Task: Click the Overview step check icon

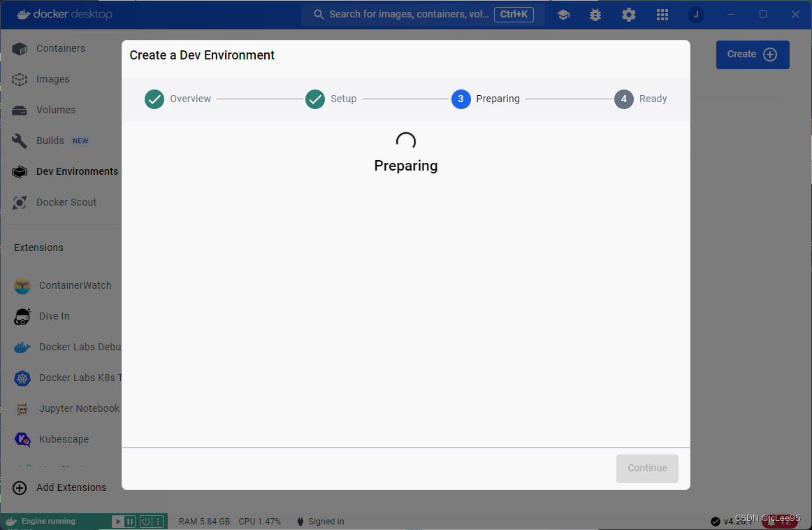Action: coord(154,99)
